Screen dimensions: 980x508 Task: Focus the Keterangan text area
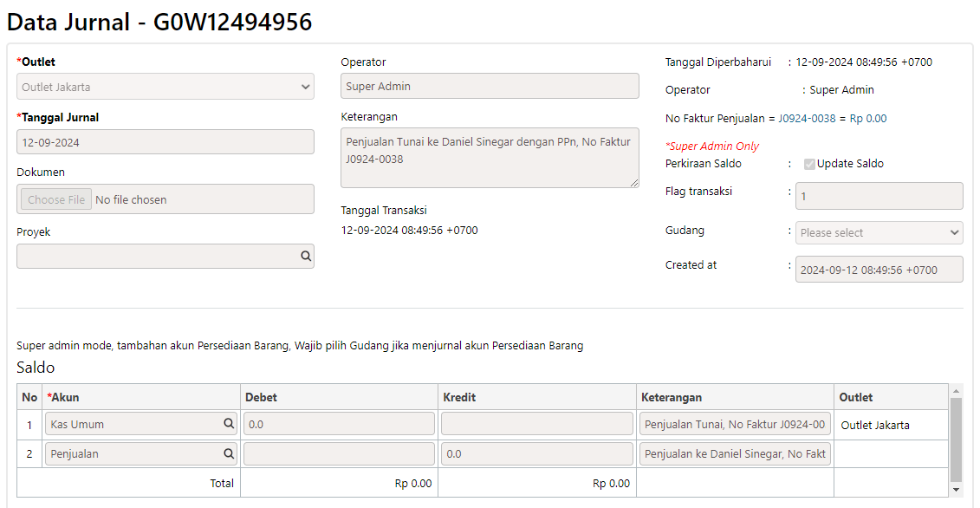[490, 158]
